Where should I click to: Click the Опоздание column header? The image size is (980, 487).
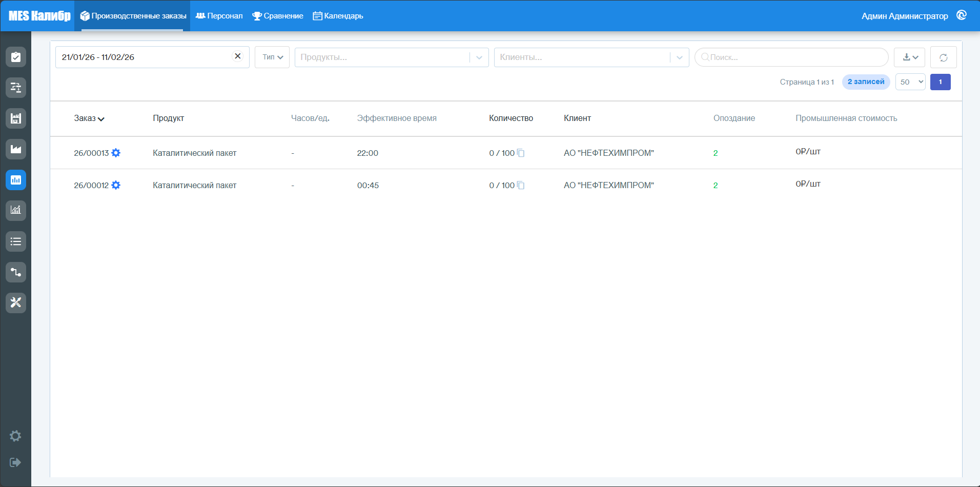(x=734, y=118)
